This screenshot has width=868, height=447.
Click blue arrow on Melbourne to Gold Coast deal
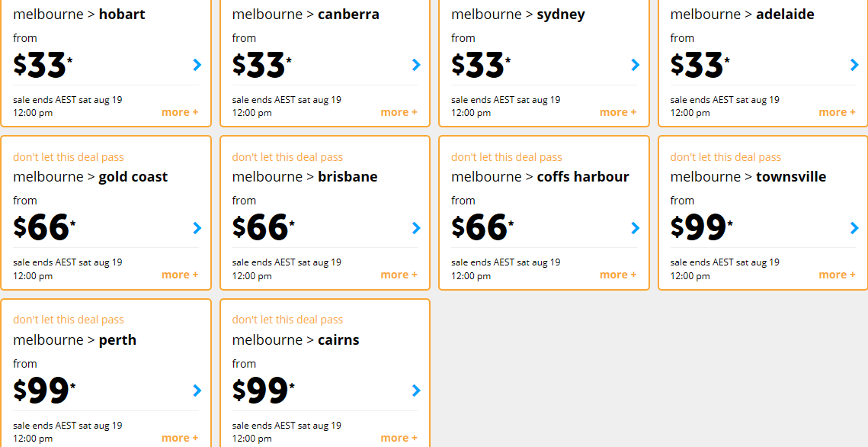(197, 228)
